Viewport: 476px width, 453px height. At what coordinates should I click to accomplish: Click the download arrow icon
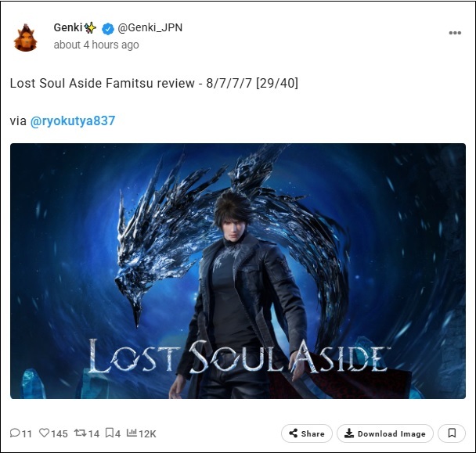click(349, 433)
